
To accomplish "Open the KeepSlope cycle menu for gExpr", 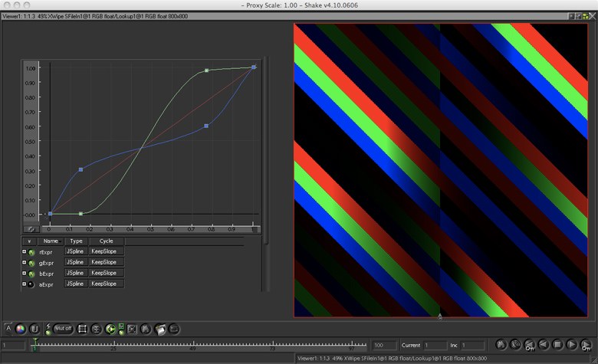I will (x=106, y=262).
